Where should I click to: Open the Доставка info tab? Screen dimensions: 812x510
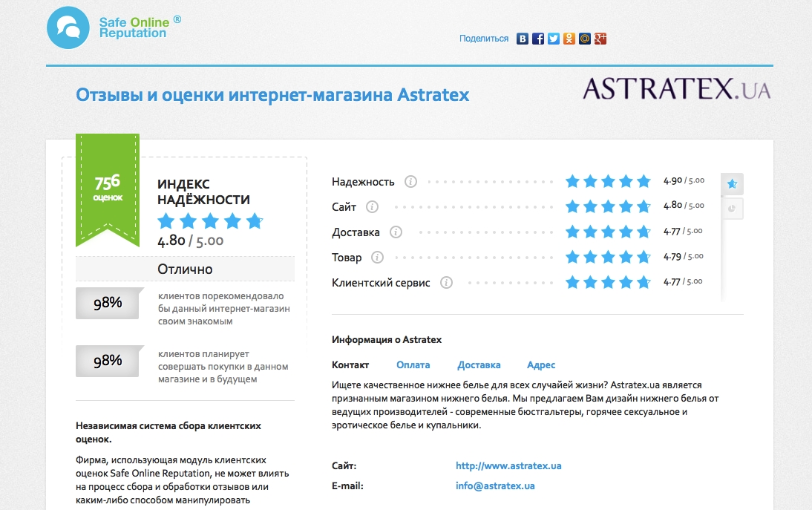click(479, 365)
